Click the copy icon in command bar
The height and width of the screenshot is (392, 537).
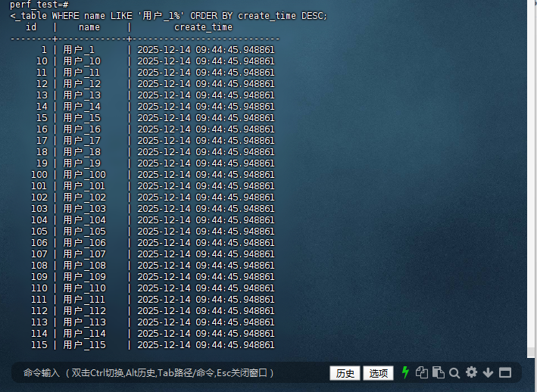(x=422, y=372)
